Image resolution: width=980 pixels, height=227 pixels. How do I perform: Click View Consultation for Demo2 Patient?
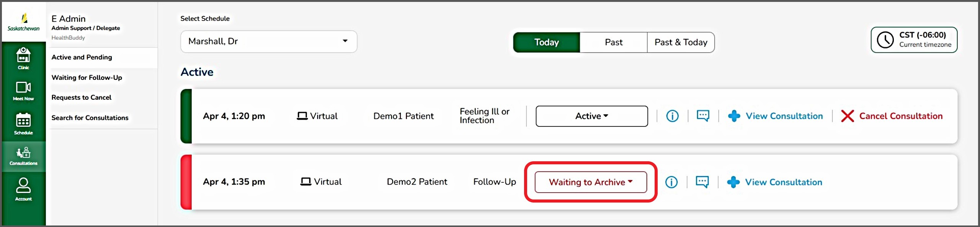[775, 182]
